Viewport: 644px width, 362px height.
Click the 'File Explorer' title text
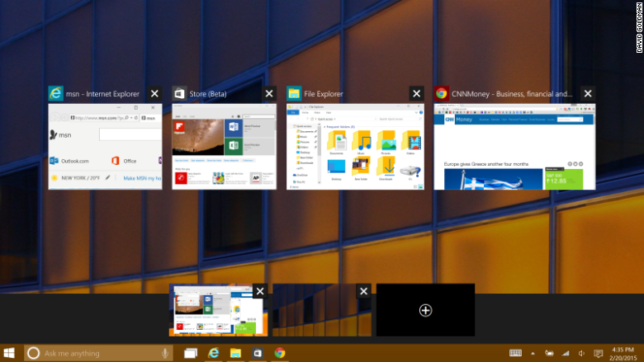pos(324,94)
